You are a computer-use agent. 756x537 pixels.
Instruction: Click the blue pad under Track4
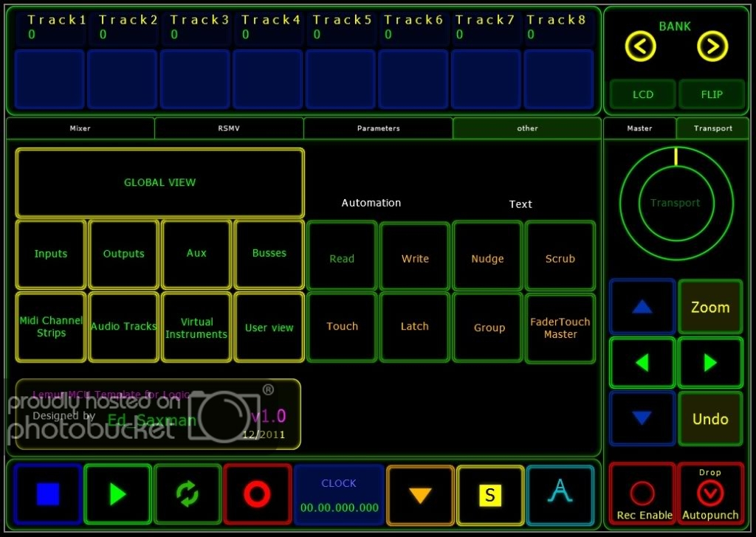point(268,79)
